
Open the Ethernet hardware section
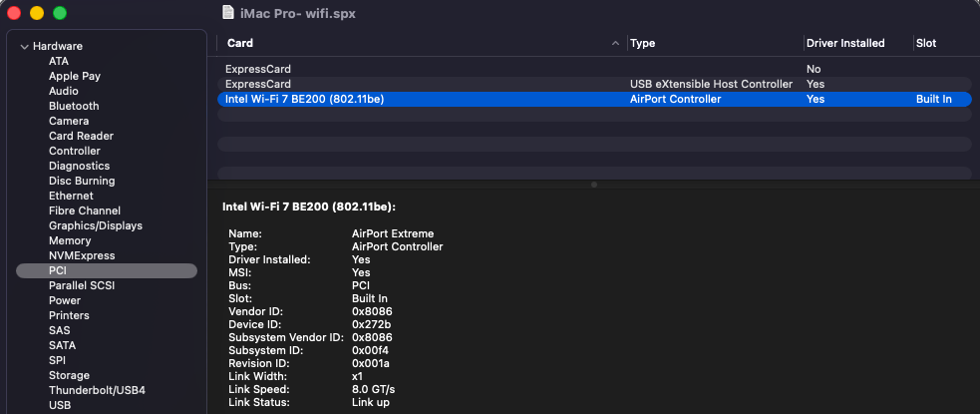tap(71, 196)
